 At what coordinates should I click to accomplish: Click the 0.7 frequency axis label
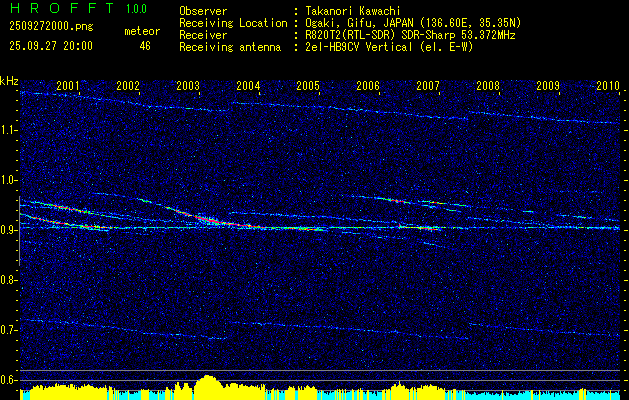pyautogui.click(x=9, y=330)
